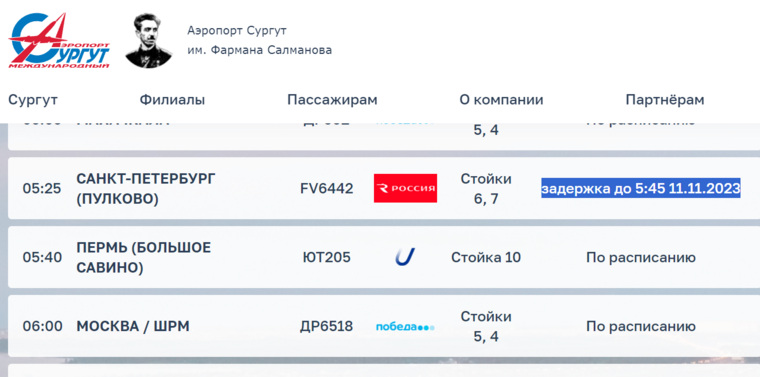The height and width of the screenshot is (377, 760).
Task: Click flight number ДР6518
Action: tap(326, 327)
